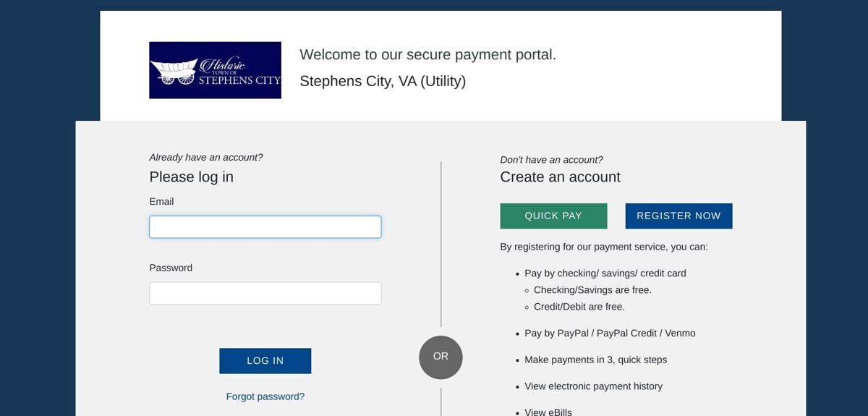Focus the Email input field

[265, 227]
